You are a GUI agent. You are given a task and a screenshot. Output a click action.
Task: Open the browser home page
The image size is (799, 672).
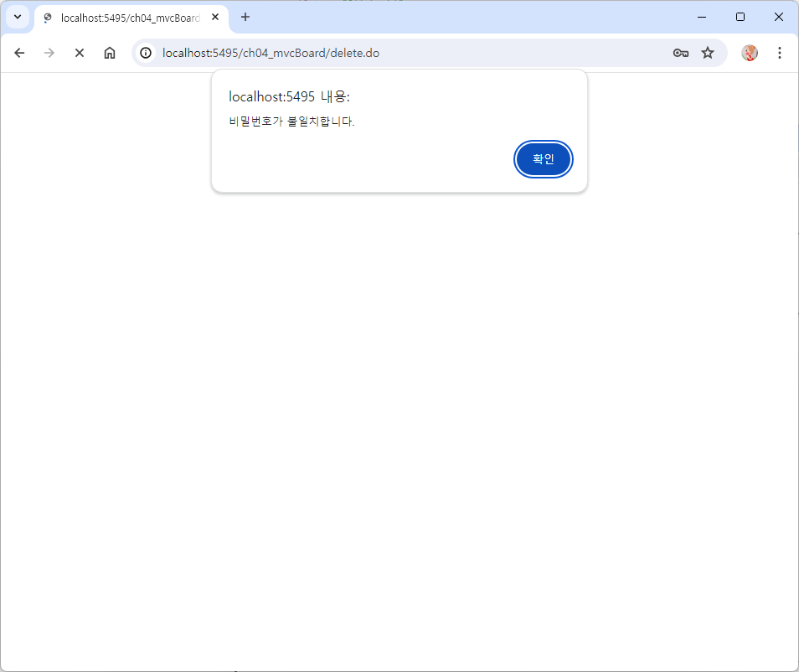[x=110, y=53]
